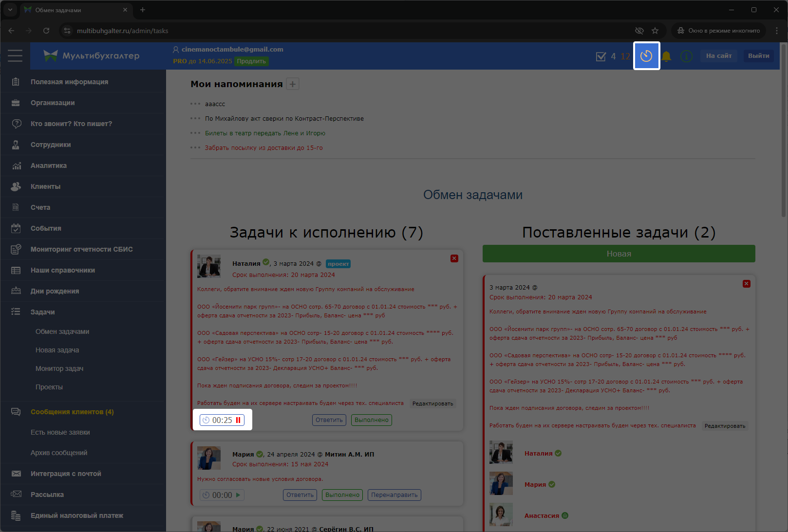Go to Мониторинг отчетности СБИС

(x=81, y=249)
